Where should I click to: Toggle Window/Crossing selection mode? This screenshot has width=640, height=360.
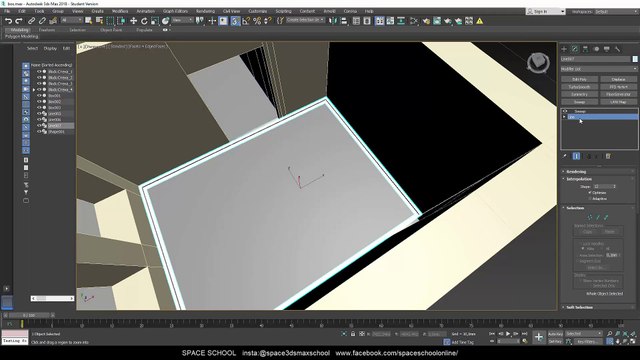pyautogui.click(x=121, y=21)
